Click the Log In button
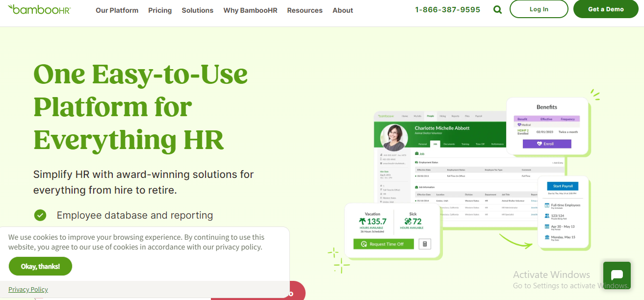The image size is (644, 300). click(539, 9)
